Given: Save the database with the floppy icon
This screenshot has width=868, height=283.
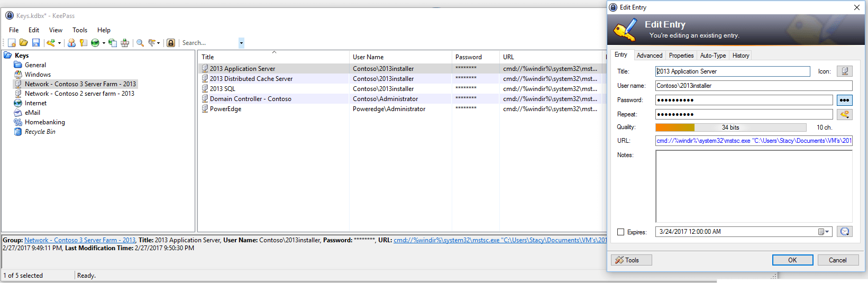Looking at the screenshot, I should pyautogui.click(x=36, y=43).
